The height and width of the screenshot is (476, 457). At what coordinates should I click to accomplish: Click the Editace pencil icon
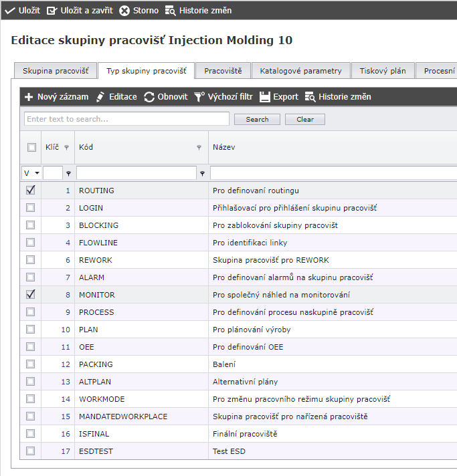pyautogui.click(x=101, y=97)
